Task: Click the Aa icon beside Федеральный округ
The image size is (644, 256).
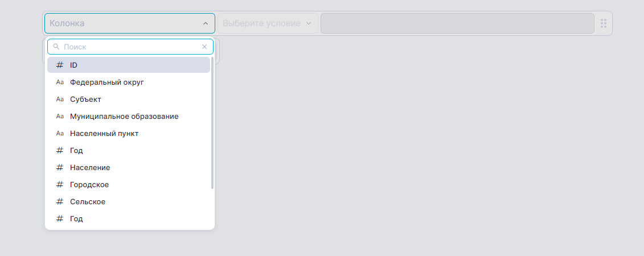Action: (60, 82)
